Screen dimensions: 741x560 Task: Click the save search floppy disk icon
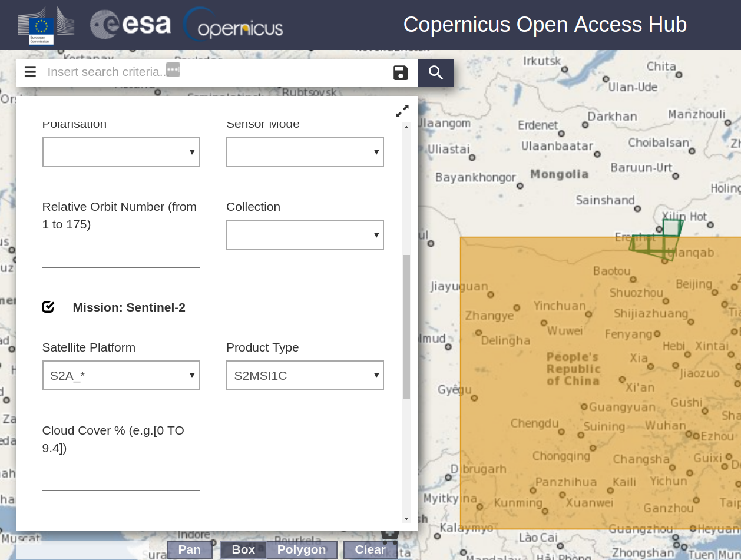(x=401, y=72)
